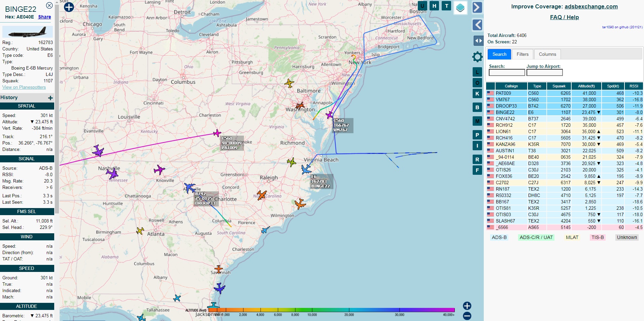The image size is (644, 321).
Task: Open the map layers selector icon
Action: 460,8
